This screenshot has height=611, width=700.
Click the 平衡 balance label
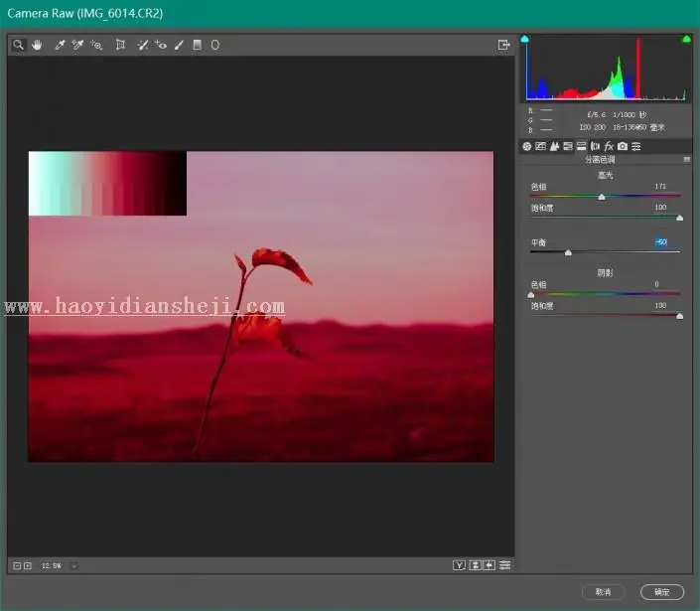[x=538, y=242]
